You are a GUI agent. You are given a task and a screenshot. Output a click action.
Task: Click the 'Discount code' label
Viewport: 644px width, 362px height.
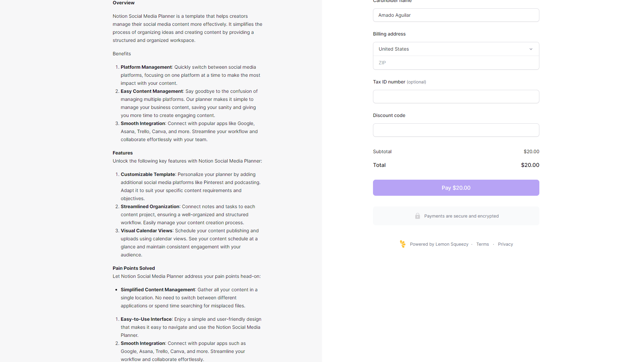[389, 115]
